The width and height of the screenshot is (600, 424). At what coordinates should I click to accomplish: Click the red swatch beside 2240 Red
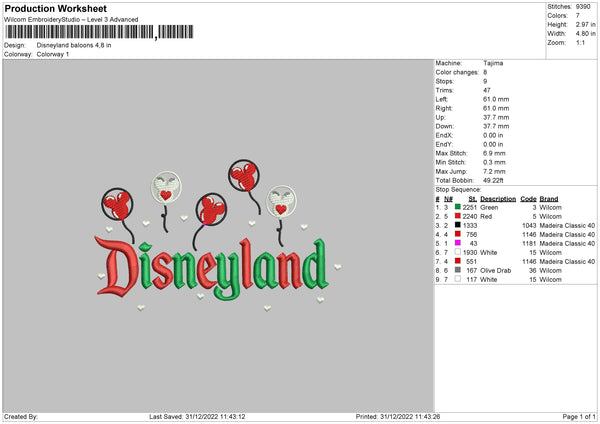coord(458,216)
